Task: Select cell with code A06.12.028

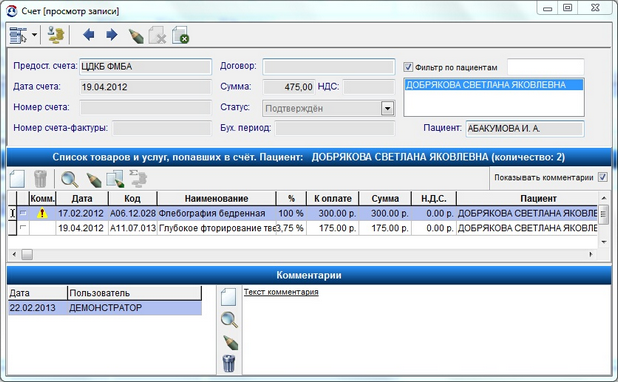Action: 132,213
